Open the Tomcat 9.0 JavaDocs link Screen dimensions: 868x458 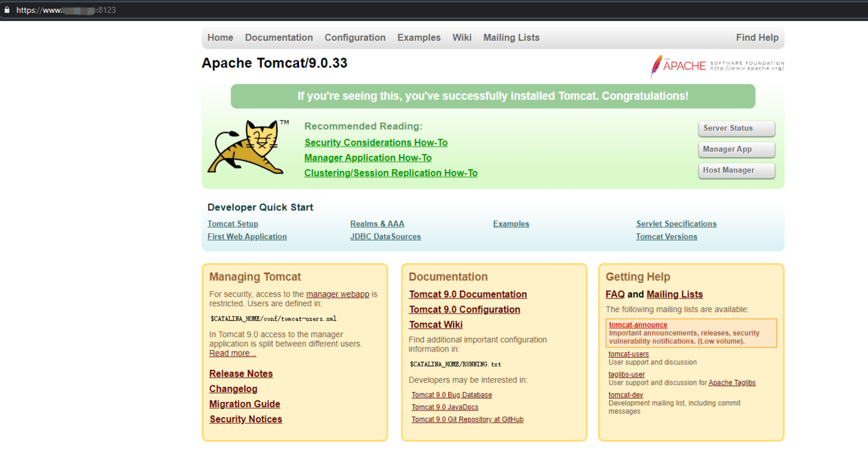tap(445, 407)
